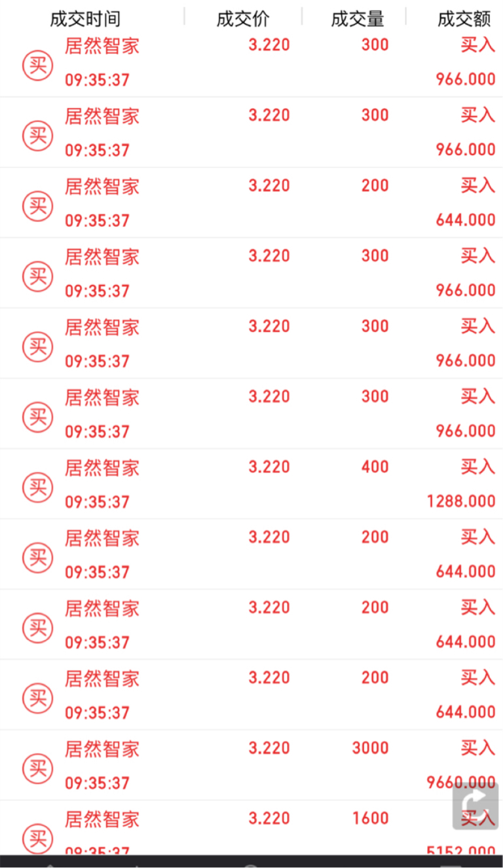Tap 买入 label in the 9660.000 trade row
503x868 pixels.
[477, 747]
